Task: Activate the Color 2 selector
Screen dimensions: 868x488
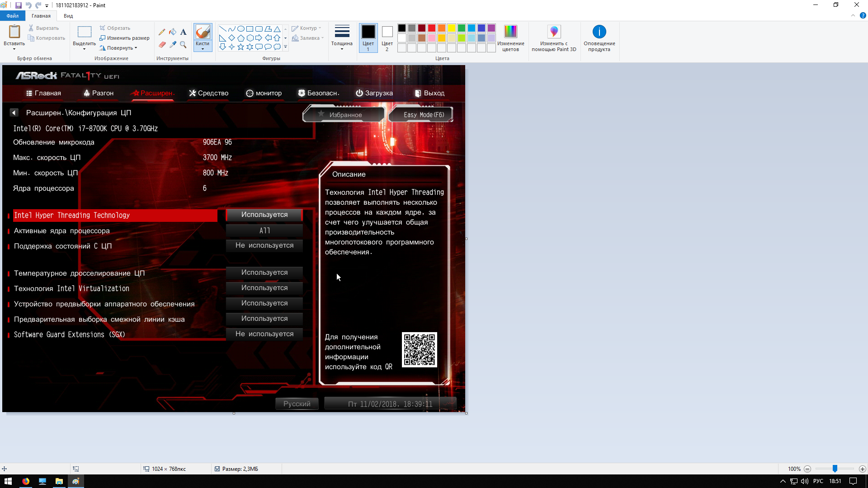Action: tap(387, 38)
